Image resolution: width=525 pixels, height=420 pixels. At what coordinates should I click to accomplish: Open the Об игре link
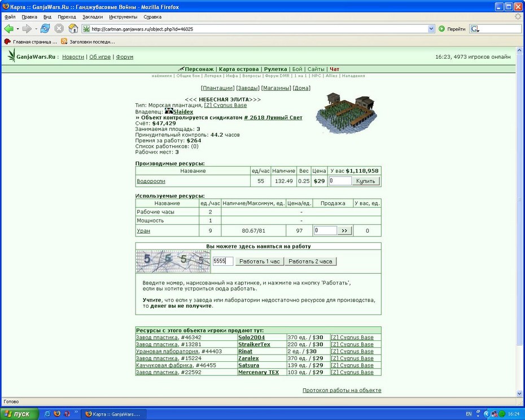(x=100, y=57)
